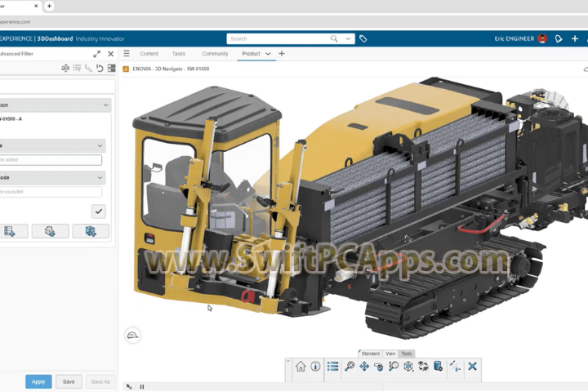
Task: Open the Product tab dropdown chevron
Action: (268, 54)
